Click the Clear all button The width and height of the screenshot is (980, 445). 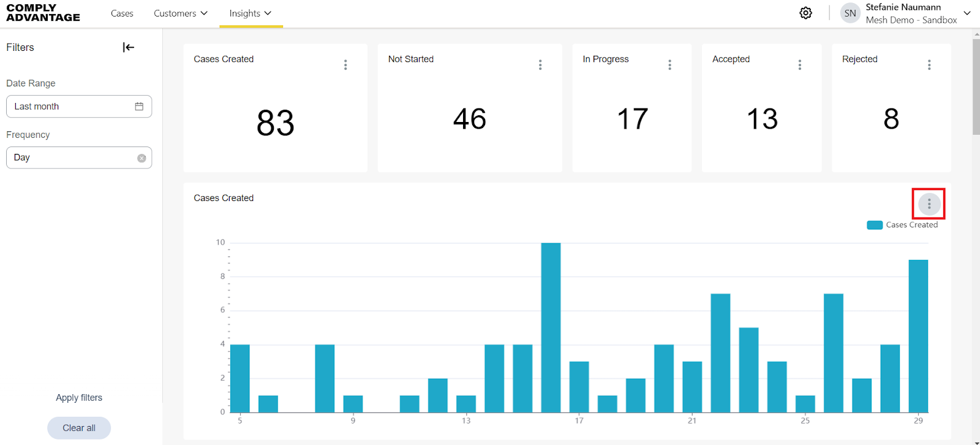(79, 428)
